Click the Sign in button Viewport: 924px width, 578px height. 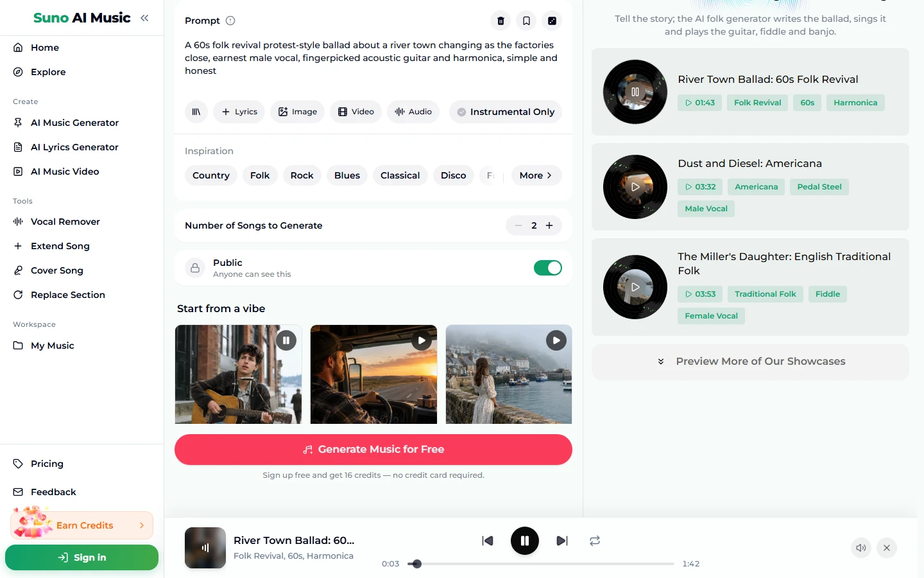pos(82,557)
